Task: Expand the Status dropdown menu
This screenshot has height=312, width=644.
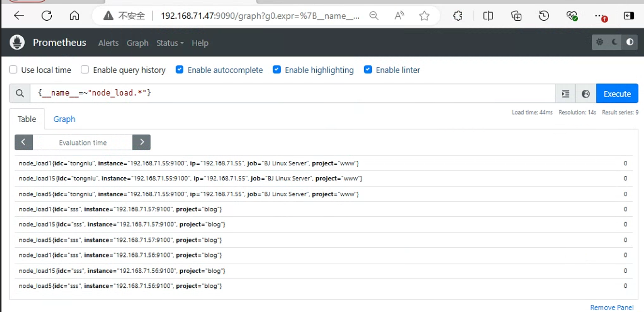Action: (x=170, y=43)
